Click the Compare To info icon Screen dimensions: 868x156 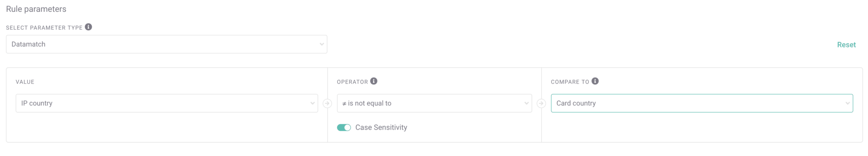coord(595,81)
